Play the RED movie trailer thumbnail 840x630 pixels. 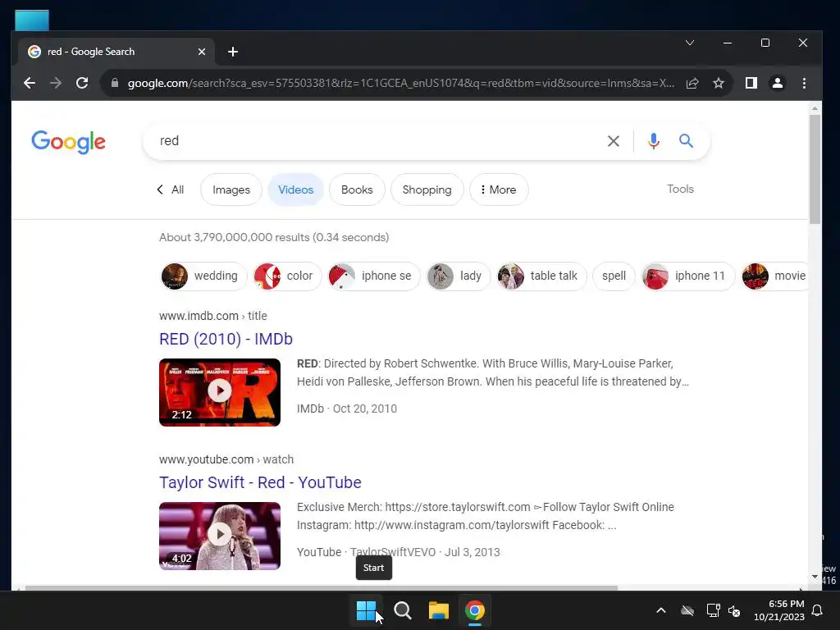(220, 392)
